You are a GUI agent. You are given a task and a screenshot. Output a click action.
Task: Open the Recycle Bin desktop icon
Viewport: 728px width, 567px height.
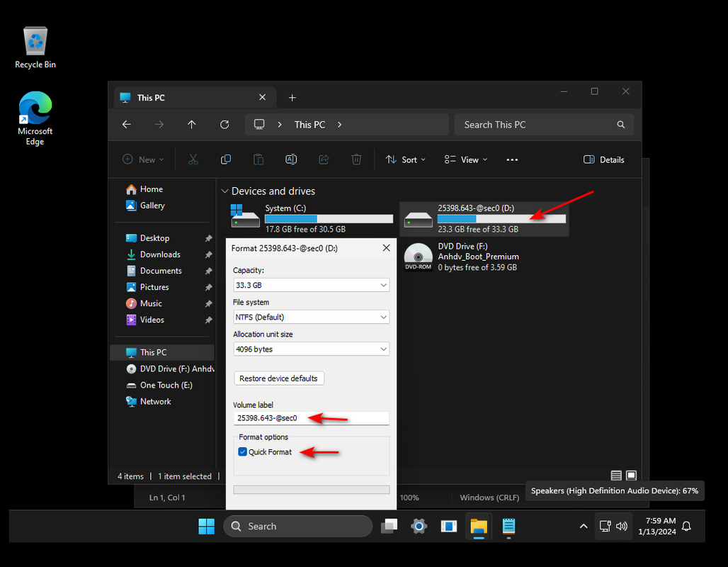35,48
